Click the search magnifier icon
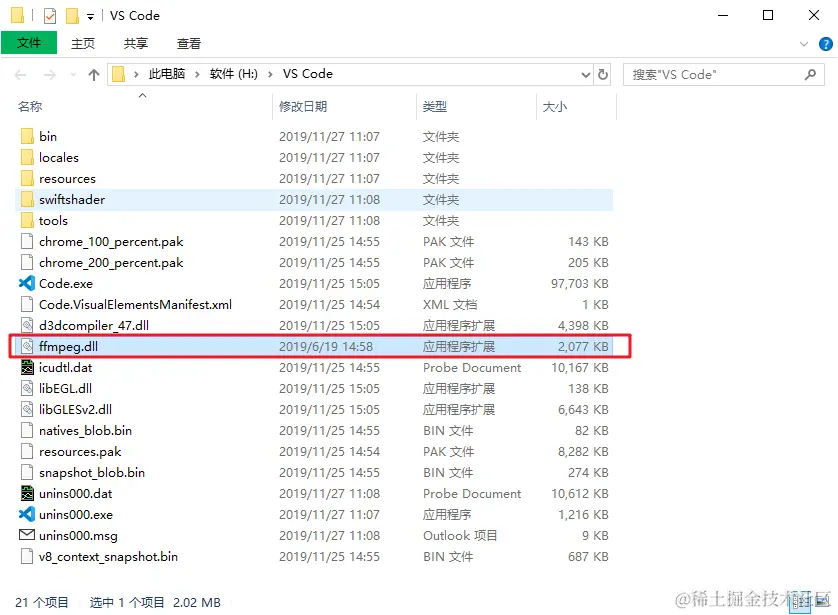The width and height of the screenshot is (838, 615). point(811,74)
